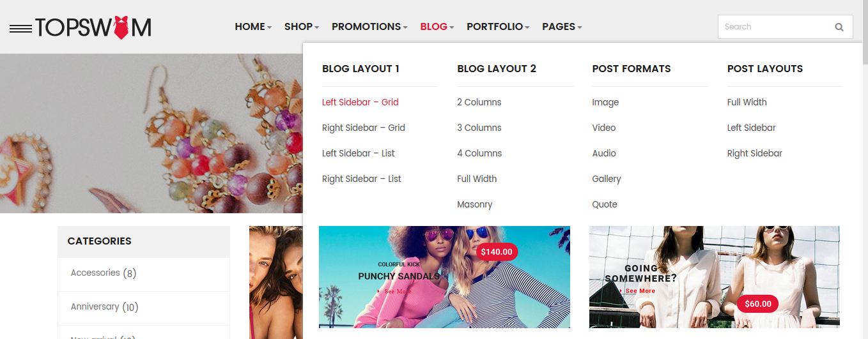Select the BLOG menu item
The image size is (868, 339).
(x=437, y=27)
